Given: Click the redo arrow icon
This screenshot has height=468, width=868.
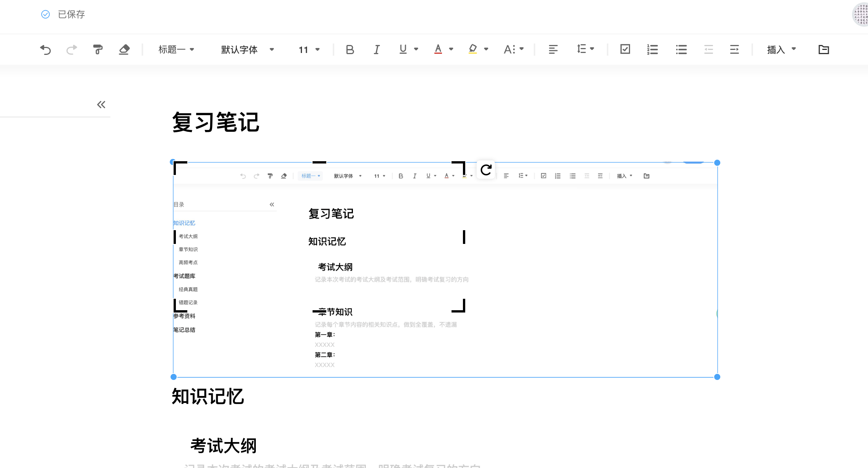Looking at the screenshot, I should [x=72, y=50].
